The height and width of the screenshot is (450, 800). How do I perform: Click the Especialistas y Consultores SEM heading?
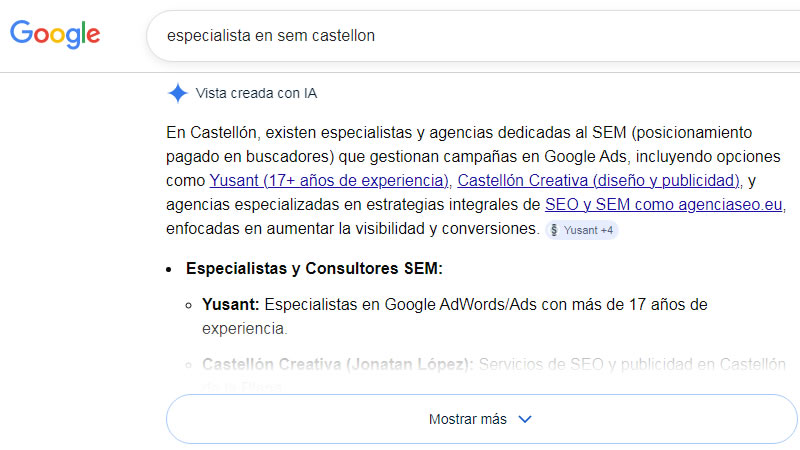[x=314, y=268]
